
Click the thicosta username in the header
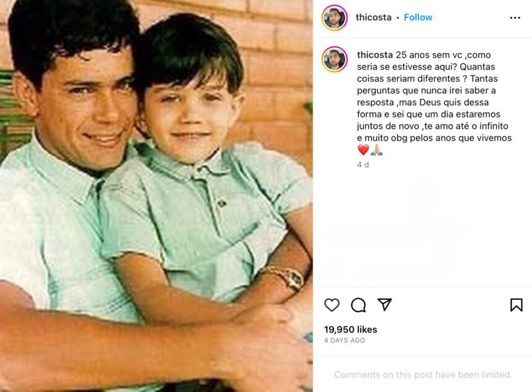click(x=374, y=17)
